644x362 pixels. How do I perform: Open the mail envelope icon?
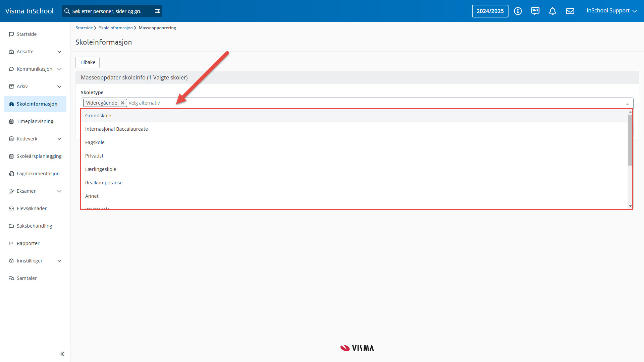(570, 11)
